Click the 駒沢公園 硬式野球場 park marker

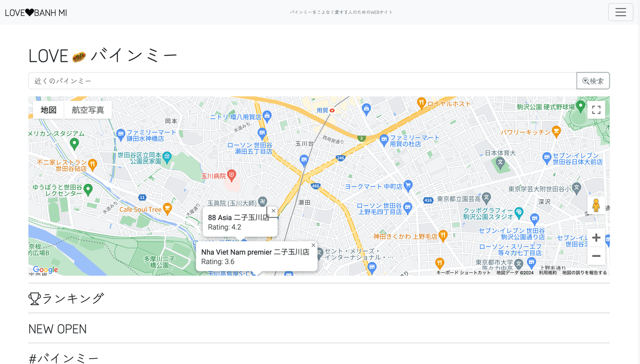[580, 106]
